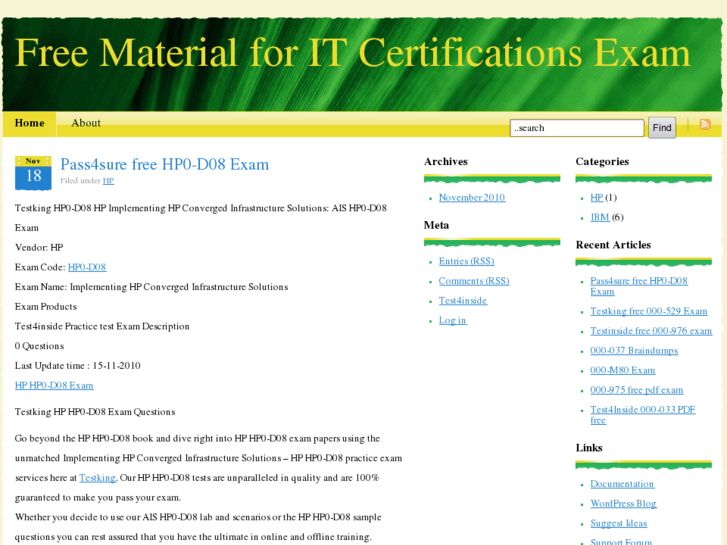Screen dimensions: 727x545
Task: Select the text Exam Products
Action: [x=46, y=307]
